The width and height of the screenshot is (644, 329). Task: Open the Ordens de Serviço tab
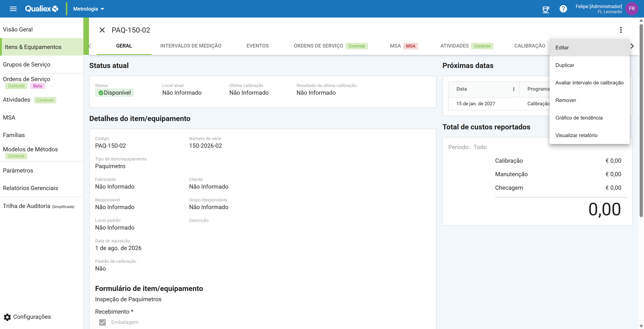pyautogui.click(x=330, y=46)
